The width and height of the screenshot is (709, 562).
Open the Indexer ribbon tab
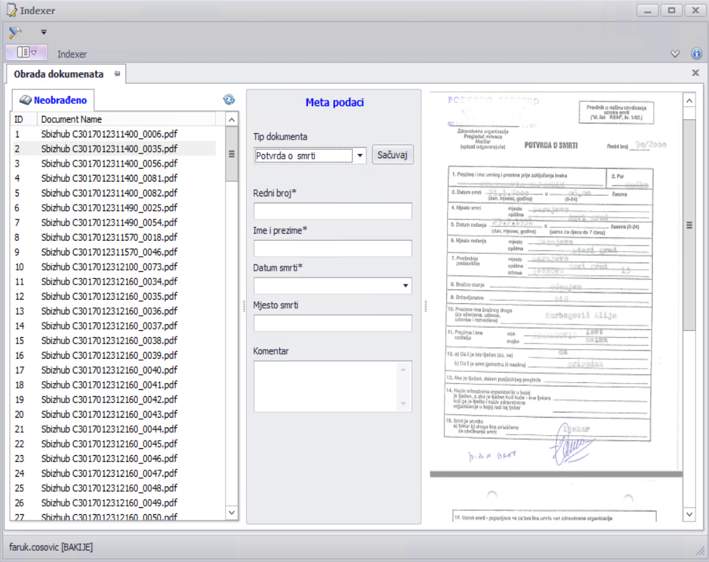pyautogui.click(x=72, y=54)
